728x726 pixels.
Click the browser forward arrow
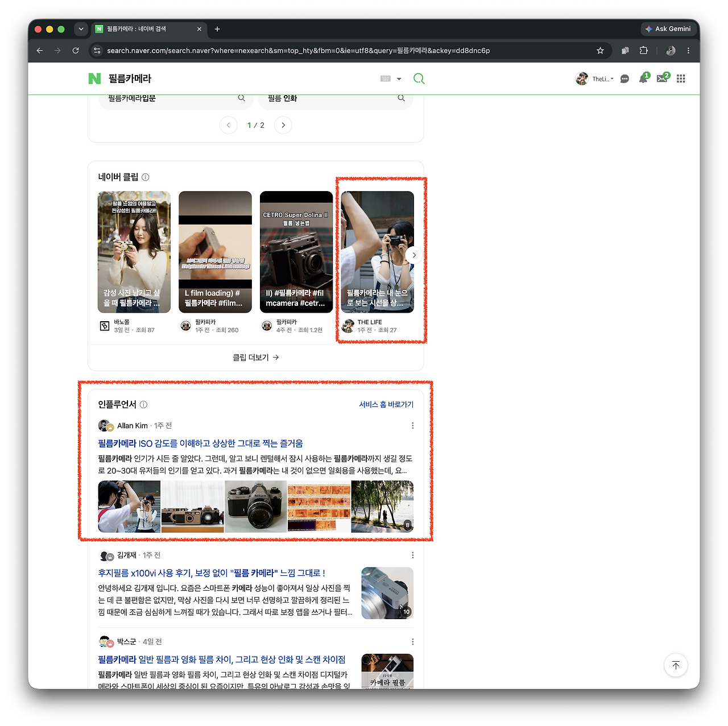(x=57, y=51)
